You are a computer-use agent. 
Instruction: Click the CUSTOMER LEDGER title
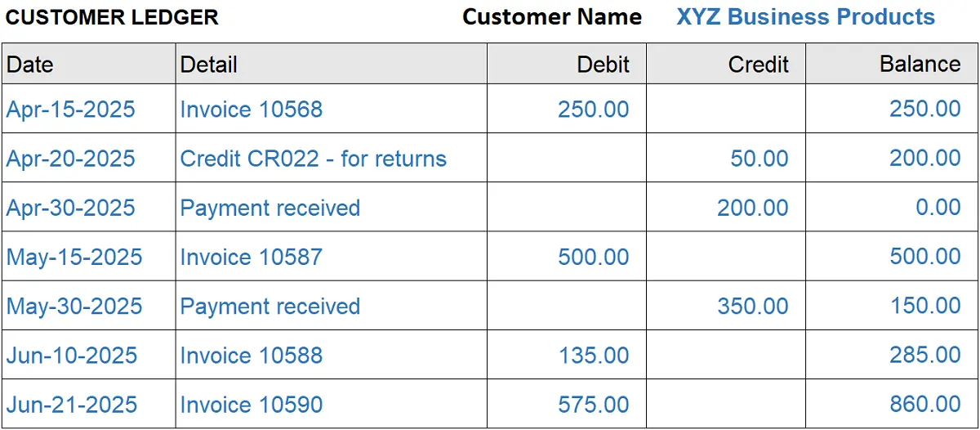(112, 17)
